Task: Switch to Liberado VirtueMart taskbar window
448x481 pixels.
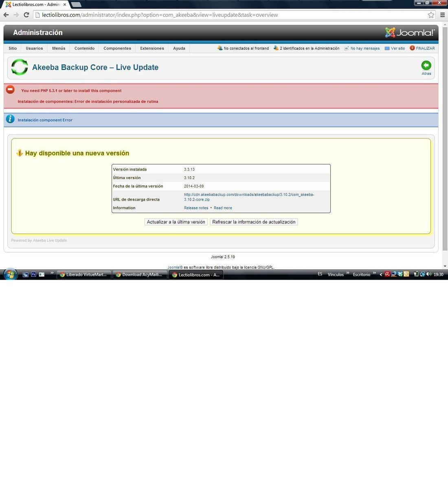Action: click(83, 275)
